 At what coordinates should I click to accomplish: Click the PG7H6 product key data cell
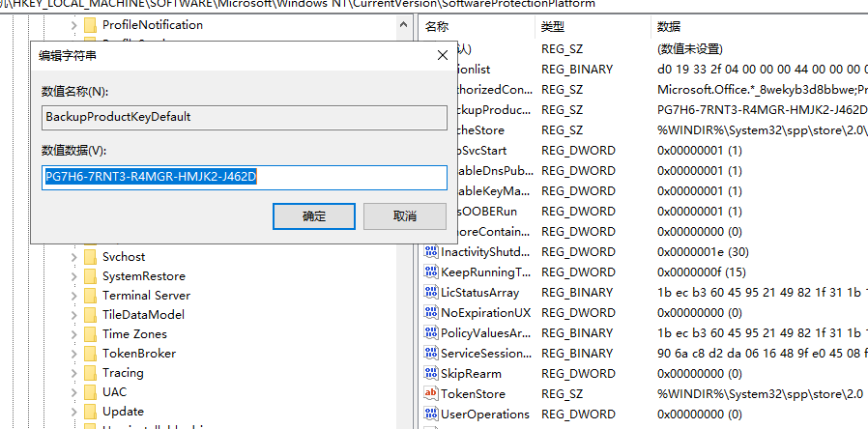tap(763, 109)
